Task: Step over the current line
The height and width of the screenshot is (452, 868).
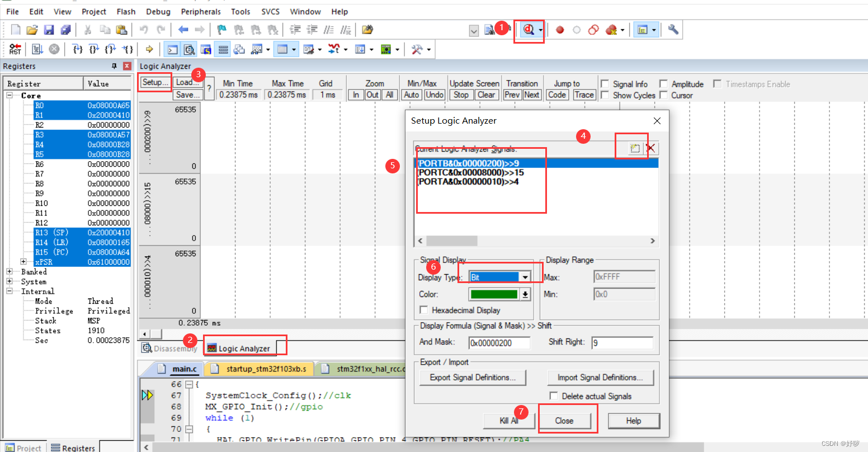Action: click(x=94, y=49)
